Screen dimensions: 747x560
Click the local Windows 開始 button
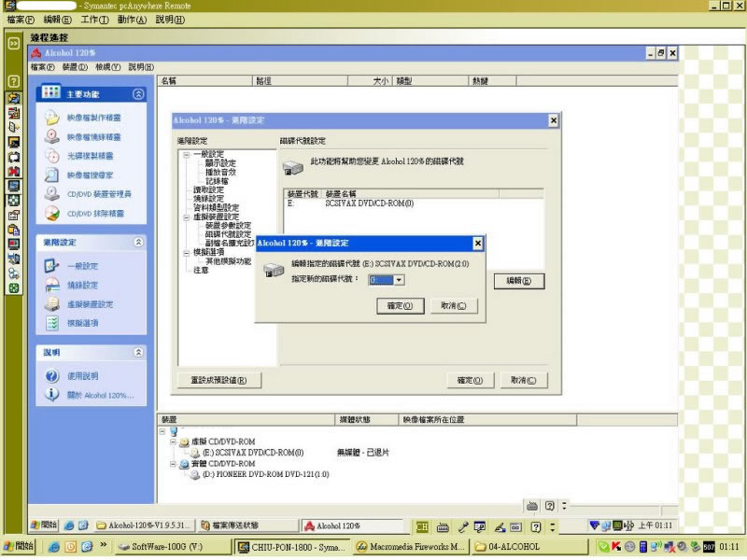coord(18,546)
